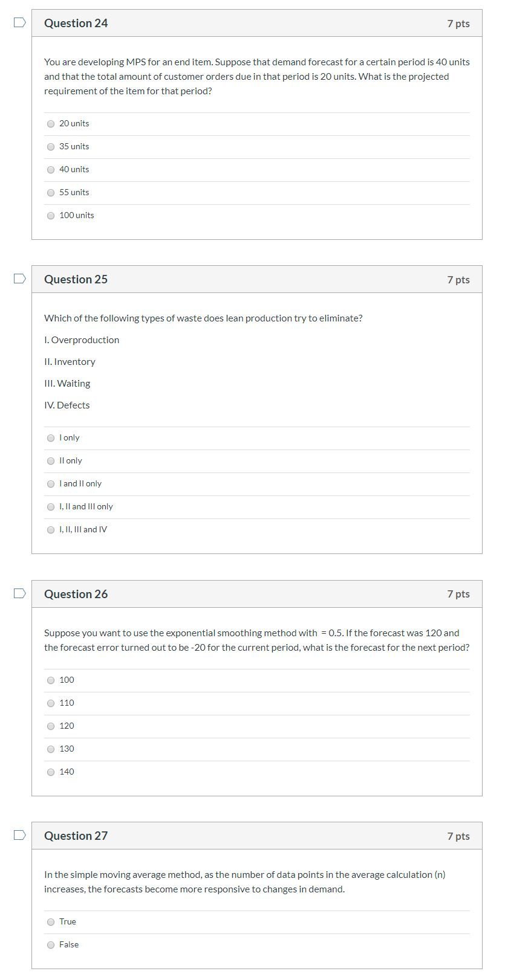Flag Question 27 using the bookmark icon
The height and width of the screenshot is (980, 508).
18,834
